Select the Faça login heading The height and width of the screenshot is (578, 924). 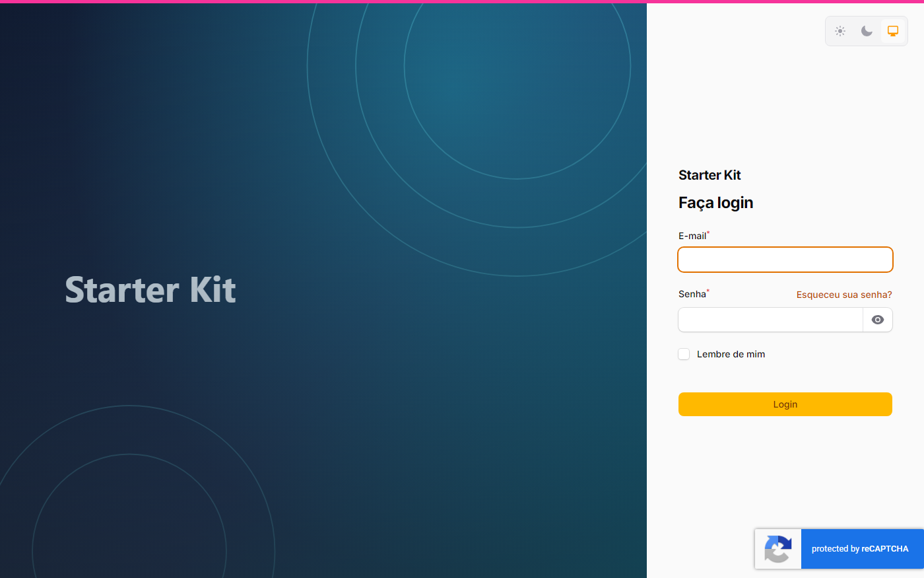tap(715, 203)
